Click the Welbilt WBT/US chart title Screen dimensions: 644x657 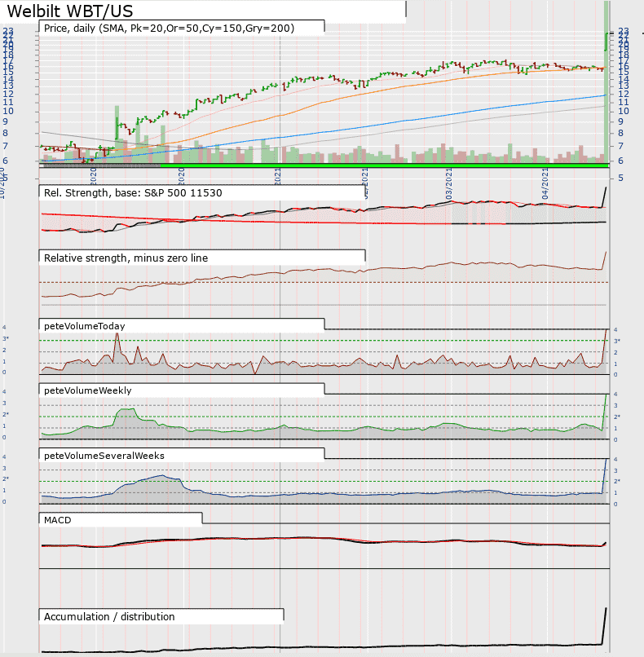(x=70, y=11)
